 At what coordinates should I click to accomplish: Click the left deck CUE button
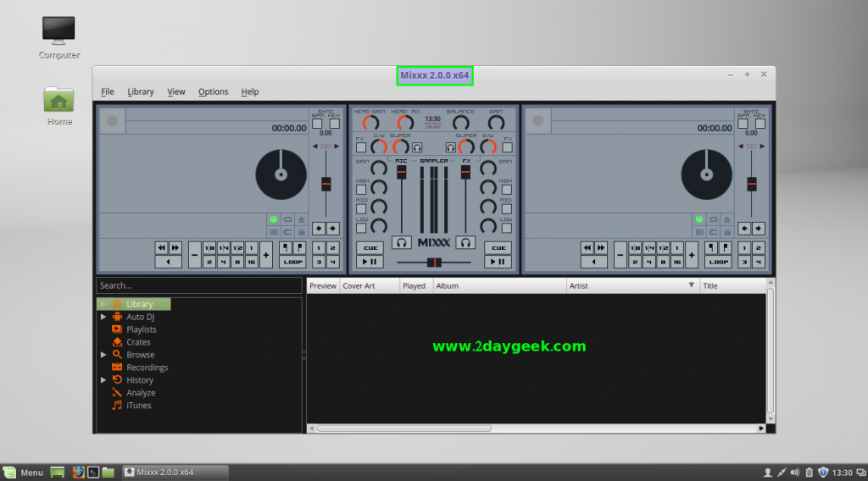point(370,247)
